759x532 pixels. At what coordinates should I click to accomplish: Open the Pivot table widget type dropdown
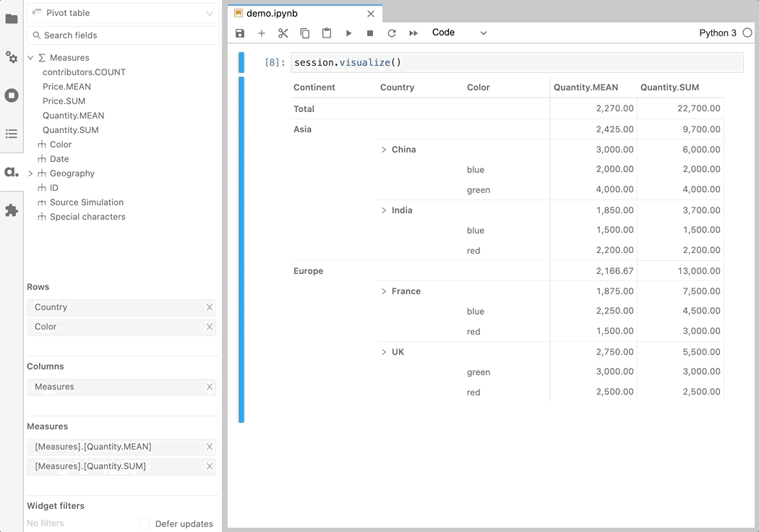click(x=123, y=13)
